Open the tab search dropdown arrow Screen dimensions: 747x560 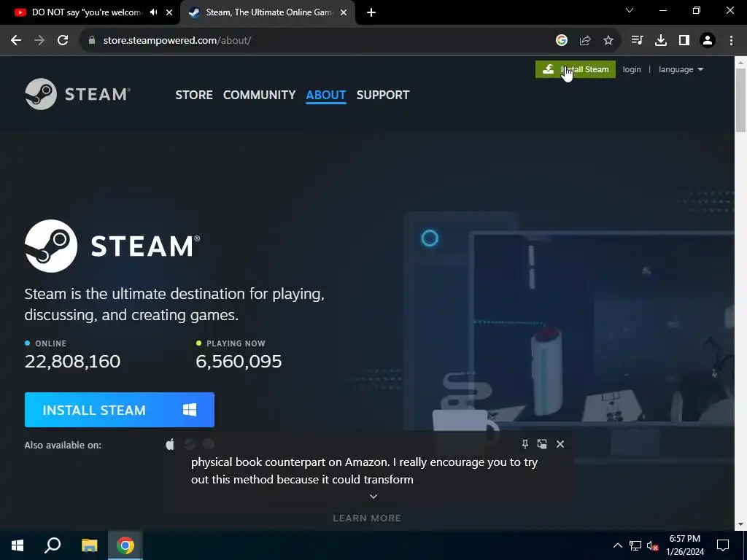pyautogui.click(x=630, y=10)
